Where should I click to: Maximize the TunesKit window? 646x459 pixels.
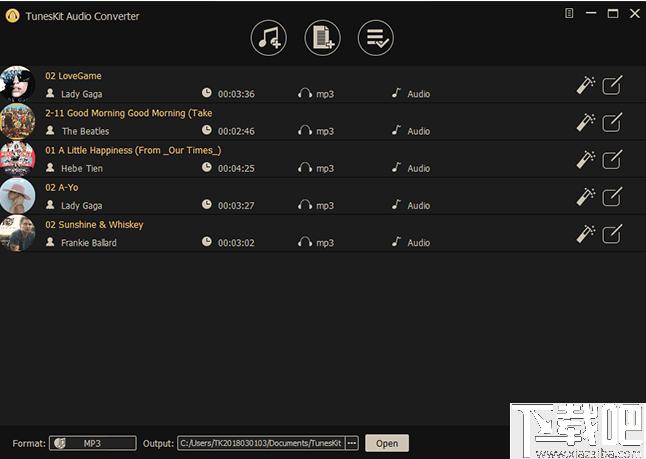(613, 13)
